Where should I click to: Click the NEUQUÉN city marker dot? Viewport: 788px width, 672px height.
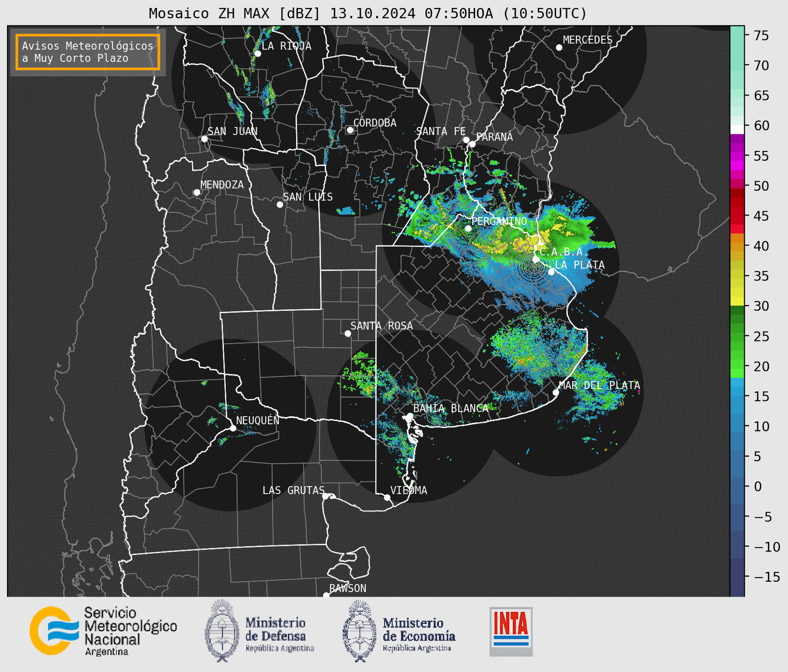click(x=233, y=428)
